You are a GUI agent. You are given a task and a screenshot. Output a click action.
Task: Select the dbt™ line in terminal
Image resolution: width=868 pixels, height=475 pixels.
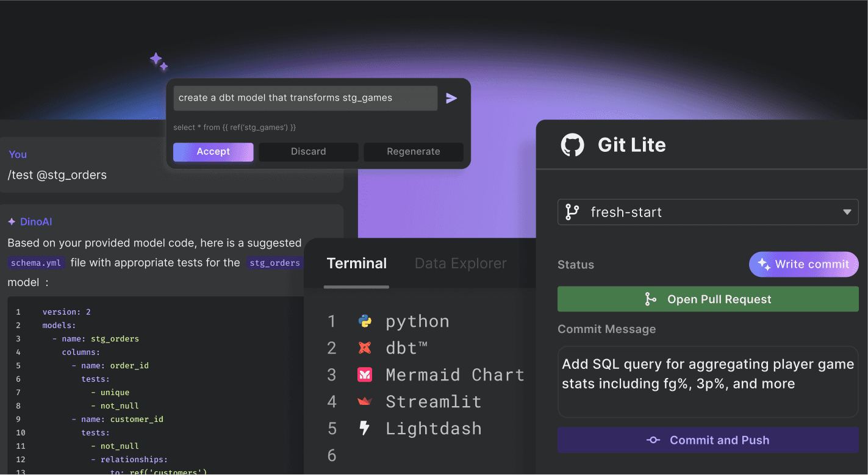click(406, 348)
